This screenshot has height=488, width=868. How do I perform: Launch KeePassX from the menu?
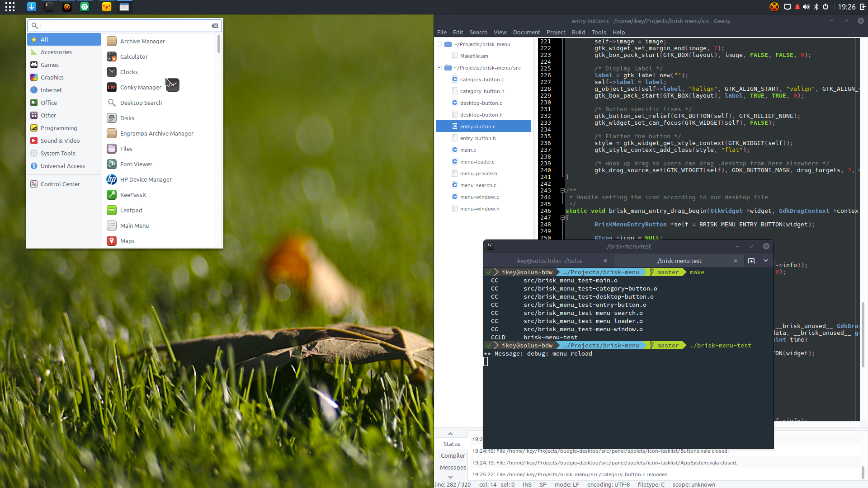(x=159, y=195)
